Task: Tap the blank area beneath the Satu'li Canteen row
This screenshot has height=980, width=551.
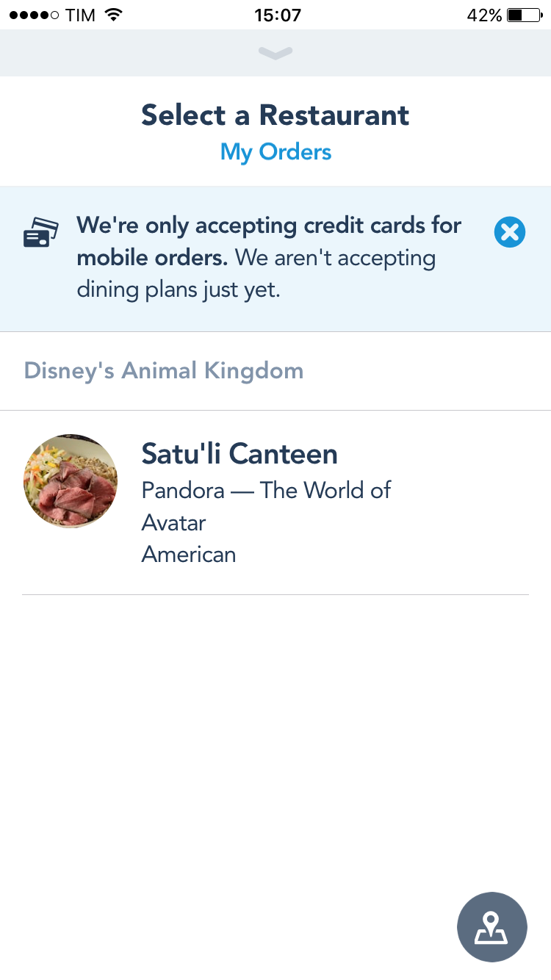Action: click(x=275, y=735)
